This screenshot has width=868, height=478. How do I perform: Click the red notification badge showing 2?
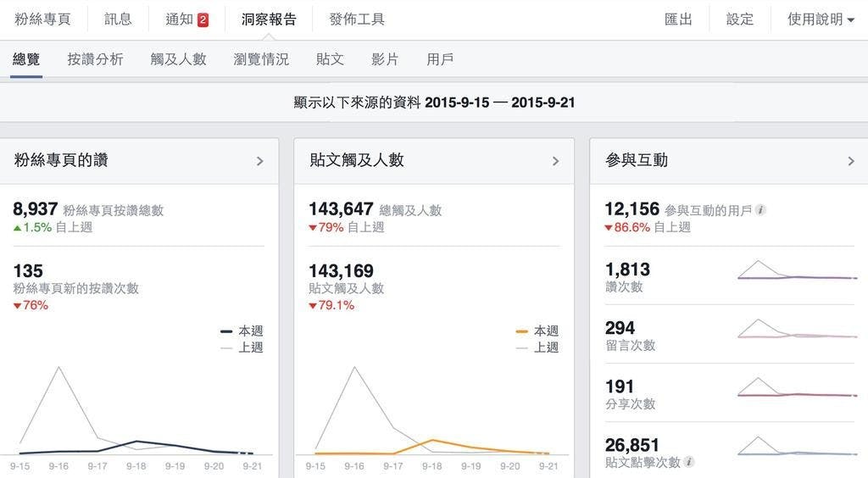[203, 19]
